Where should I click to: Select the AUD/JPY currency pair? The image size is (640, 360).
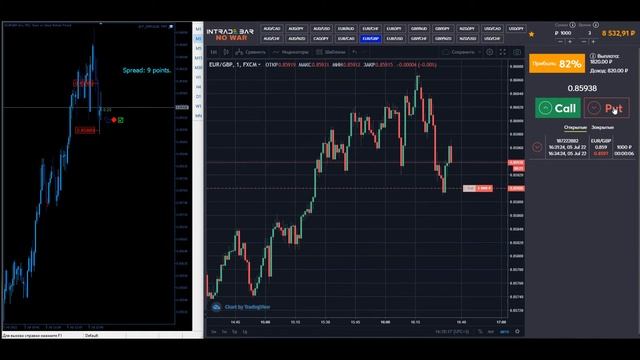coord(296,29)
